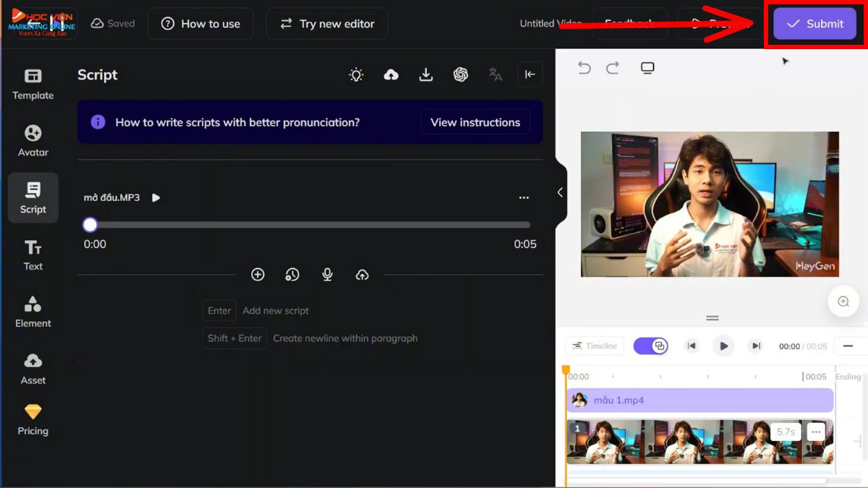
Task: Open more options for mở đầu.MP3
Action: pos(524,197)
